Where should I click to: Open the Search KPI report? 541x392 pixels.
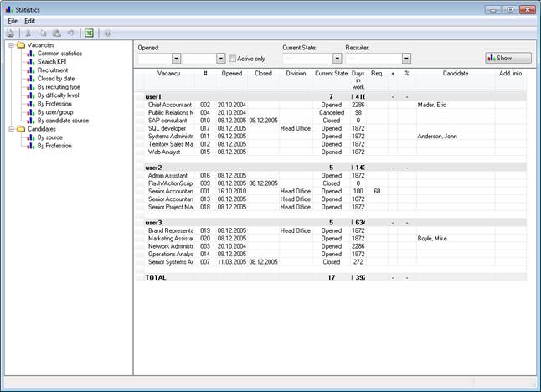pos(54,62)
